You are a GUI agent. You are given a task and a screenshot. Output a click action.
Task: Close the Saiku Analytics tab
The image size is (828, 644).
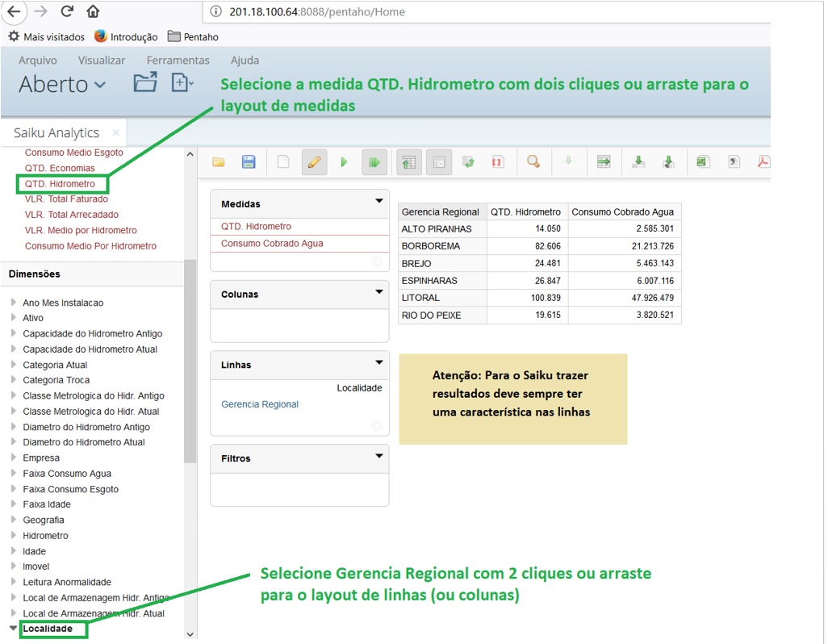(x=115, y=132)
